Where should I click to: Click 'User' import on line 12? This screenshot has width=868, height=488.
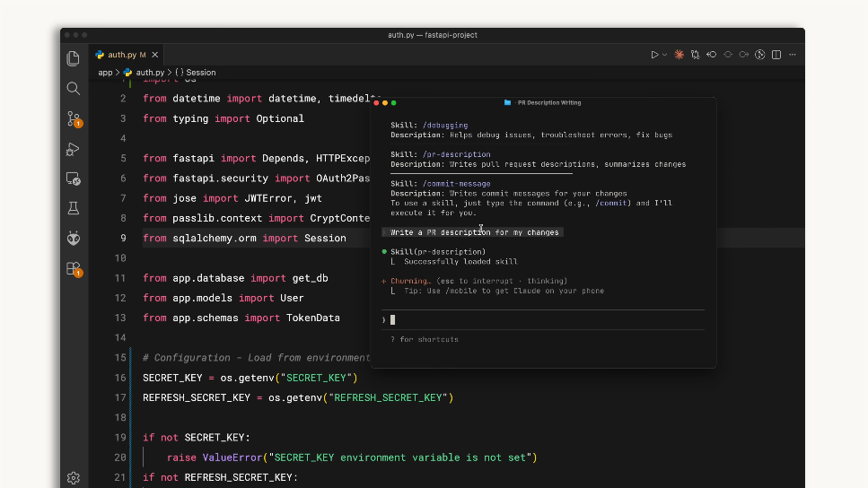292,298
